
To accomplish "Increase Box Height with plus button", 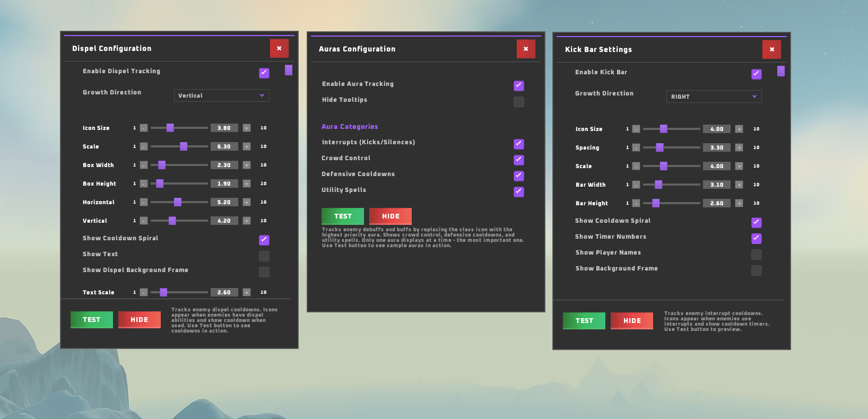I will [247, 184].
